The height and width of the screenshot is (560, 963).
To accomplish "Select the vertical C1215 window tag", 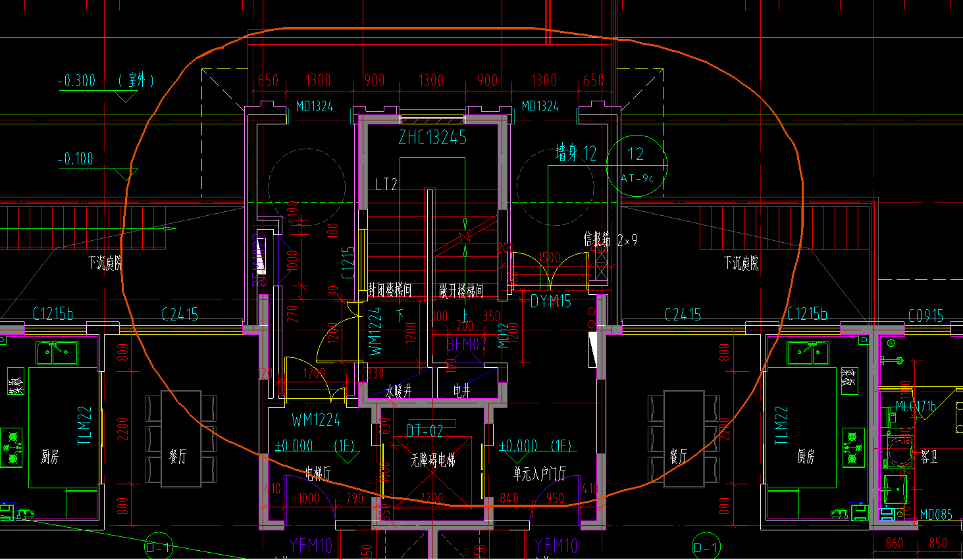I will [349, 263].
